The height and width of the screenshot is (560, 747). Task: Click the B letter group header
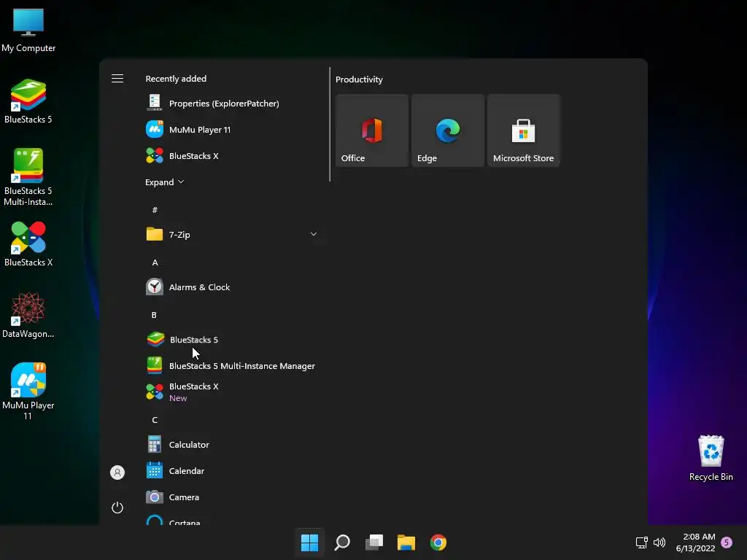[x=154, y=315]
